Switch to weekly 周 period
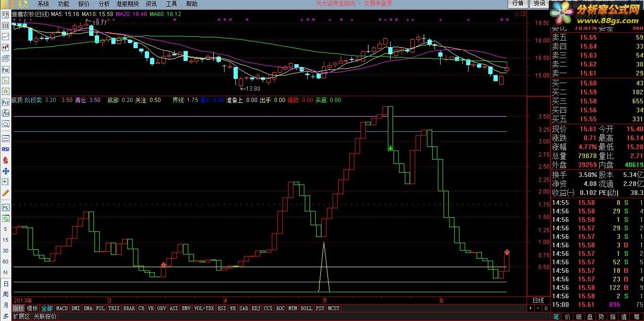This screenshot has height=321, width=644. pos(6,294)
